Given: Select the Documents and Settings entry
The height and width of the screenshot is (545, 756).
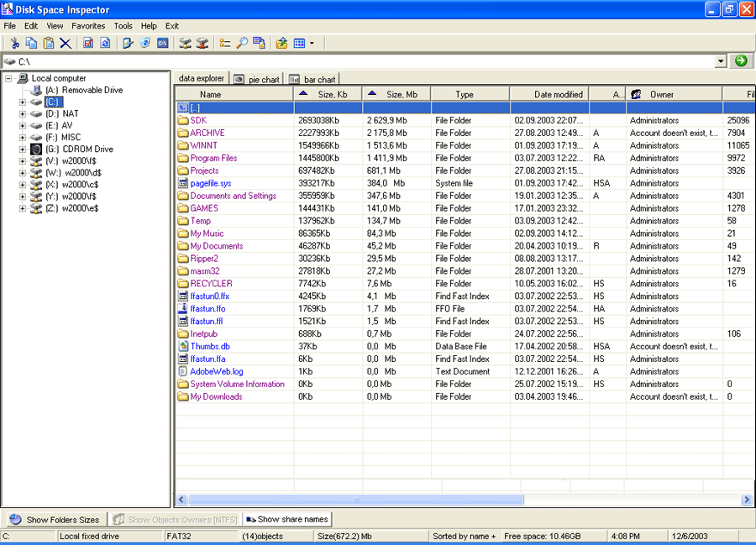Looking at the screenshot, I should pos(234,196).
